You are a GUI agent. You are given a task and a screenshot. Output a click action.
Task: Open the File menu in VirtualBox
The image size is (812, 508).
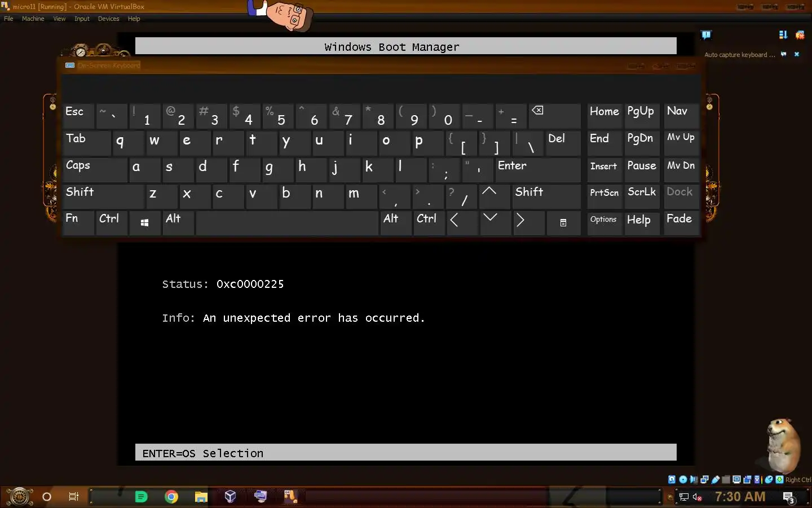(8, 19)
